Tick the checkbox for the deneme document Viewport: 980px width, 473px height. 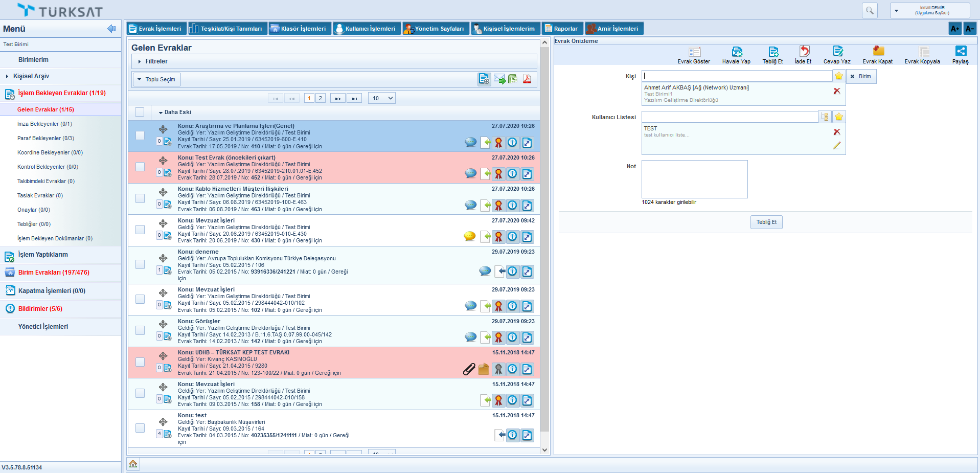coord(140,264)
